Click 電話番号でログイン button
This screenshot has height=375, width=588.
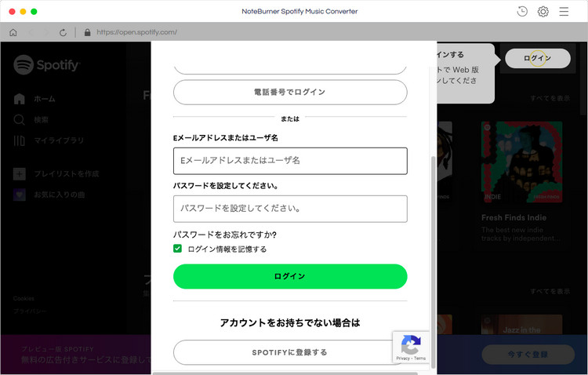pos(290,92)
